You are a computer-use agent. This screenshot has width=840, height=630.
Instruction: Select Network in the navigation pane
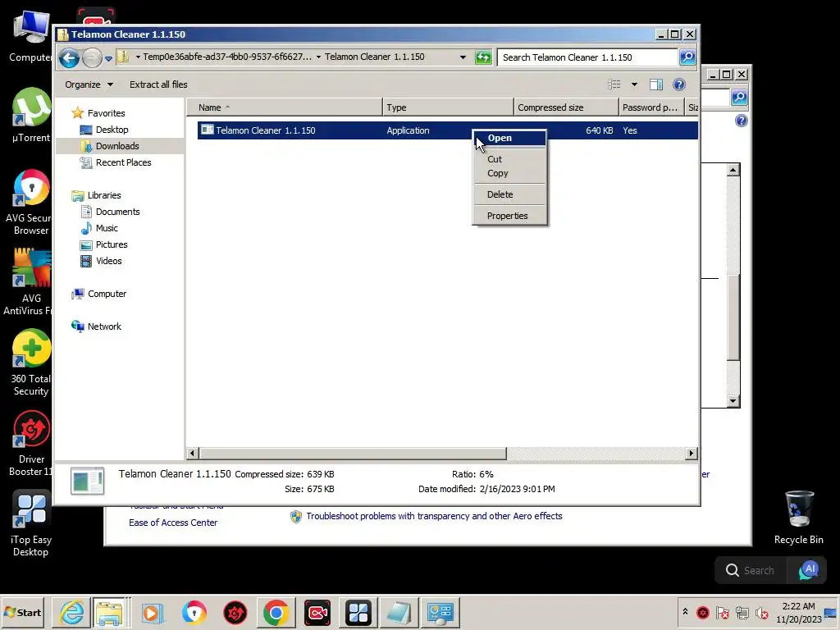click(104, 326)
